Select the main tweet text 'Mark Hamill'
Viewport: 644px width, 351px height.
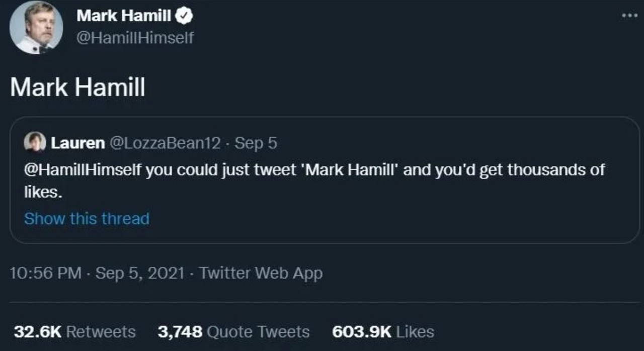click(x=78, y=87)
